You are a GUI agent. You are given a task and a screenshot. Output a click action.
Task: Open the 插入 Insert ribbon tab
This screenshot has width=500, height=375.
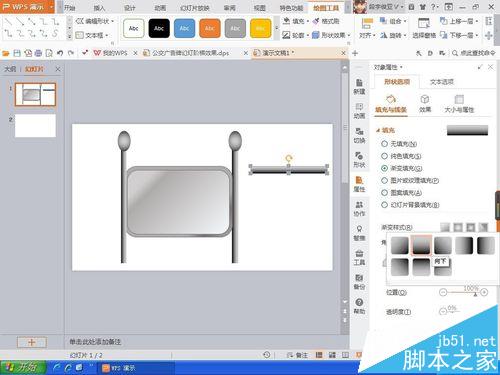(99, 8)
